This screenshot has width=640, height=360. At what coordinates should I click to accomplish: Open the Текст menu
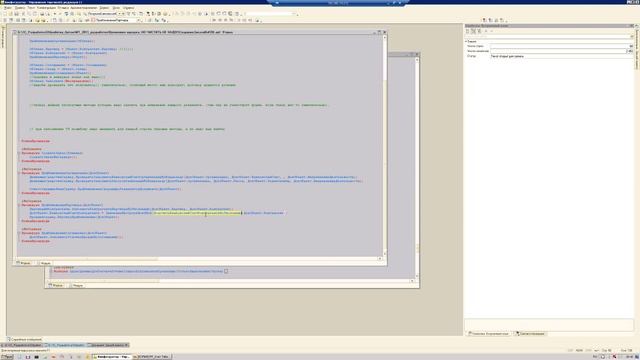point(31,8)
